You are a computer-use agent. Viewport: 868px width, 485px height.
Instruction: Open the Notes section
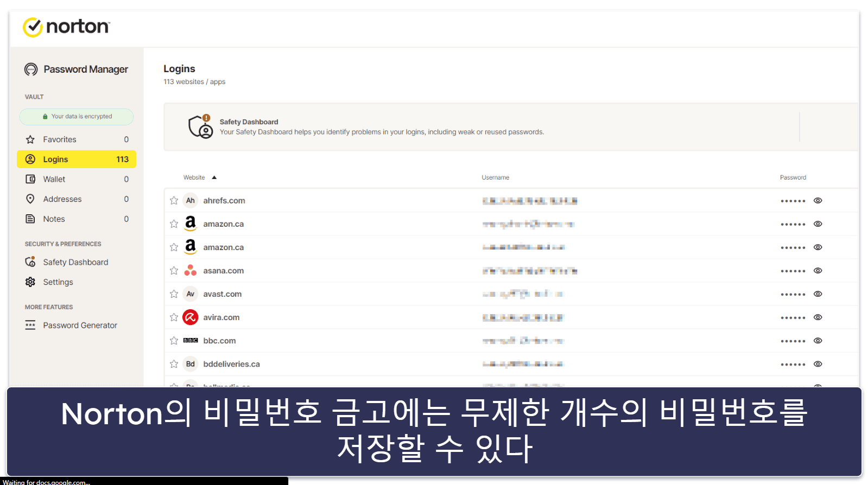tap(77, 219)
